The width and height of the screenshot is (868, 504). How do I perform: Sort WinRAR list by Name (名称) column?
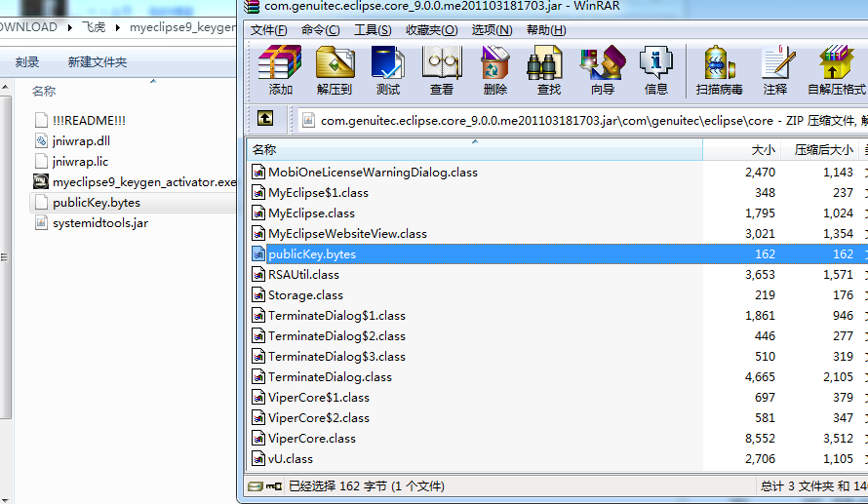pyautogui.click(x=474, y=149)
